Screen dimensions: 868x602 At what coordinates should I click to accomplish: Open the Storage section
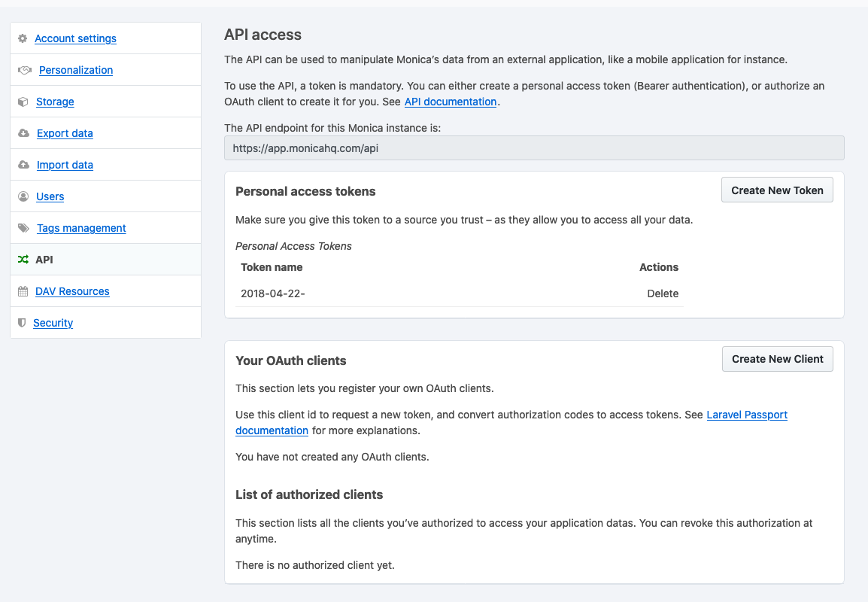[x=55, y=102]
